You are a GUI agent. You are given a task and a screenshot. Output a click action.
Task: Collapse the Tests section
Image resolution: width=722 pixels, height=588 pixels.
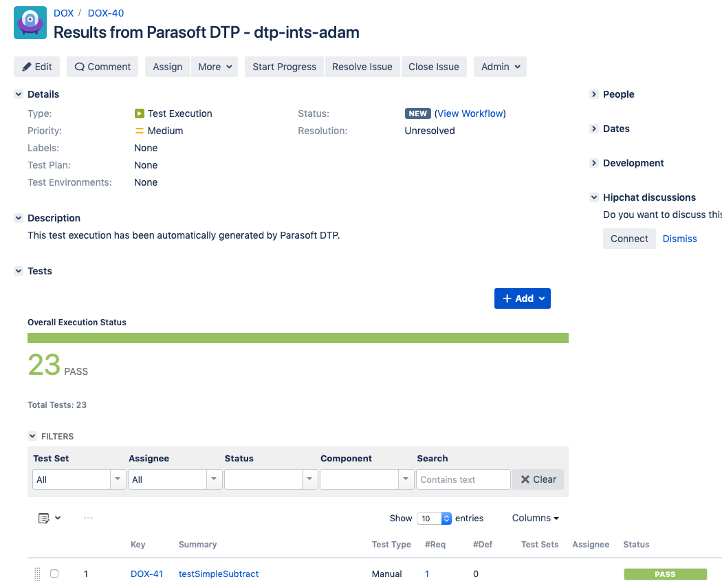click(19, 271)
